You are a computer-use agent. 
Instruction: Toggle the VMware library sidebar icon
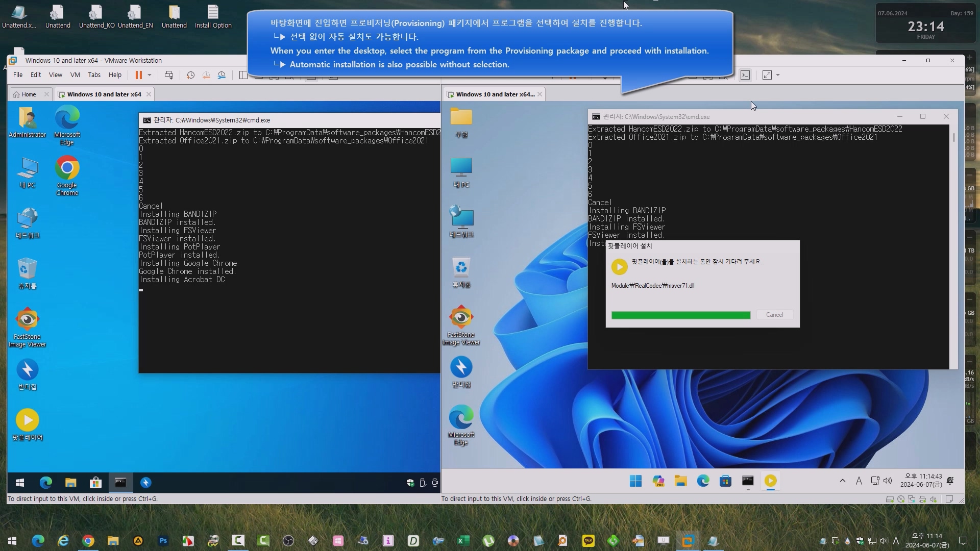click(x=243, y=75)
